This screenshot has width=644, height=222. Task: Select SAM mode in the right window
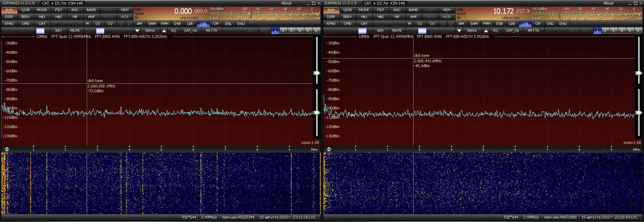coord(474,24)
